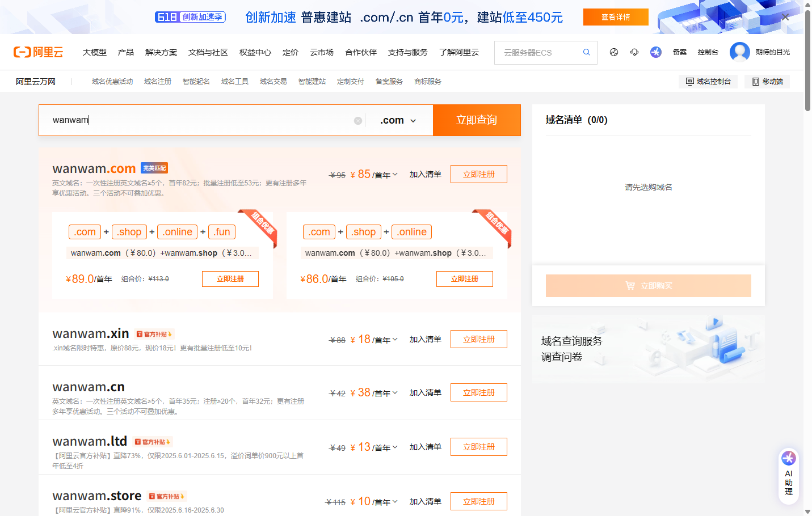Screen dimensions: 812x516
Task: Go to 域名交易 sub-navigation
Action: pyautogui.click(x=274, y=82)
